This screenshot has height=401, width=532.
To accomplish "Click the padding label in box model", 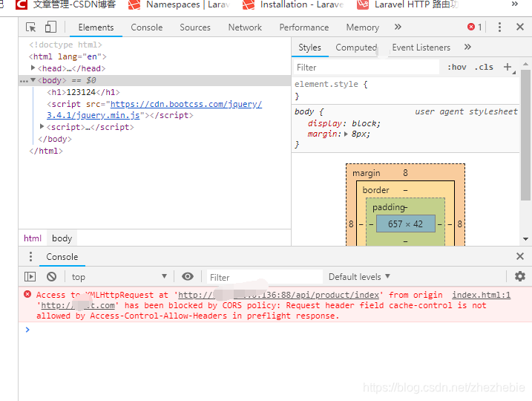I will [x=388, y=207].
